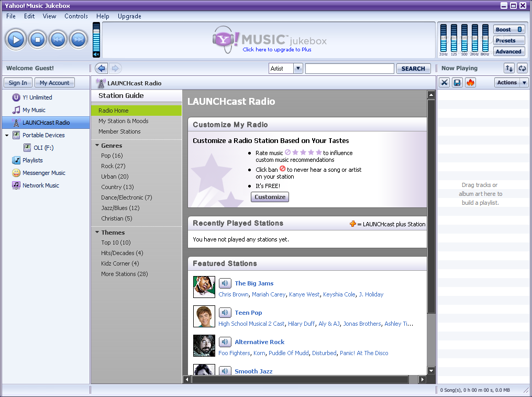The height and width of the screenshot is (397, 532).
Task: Navigate forward with the right arrow
Action: tap(115, 68)
